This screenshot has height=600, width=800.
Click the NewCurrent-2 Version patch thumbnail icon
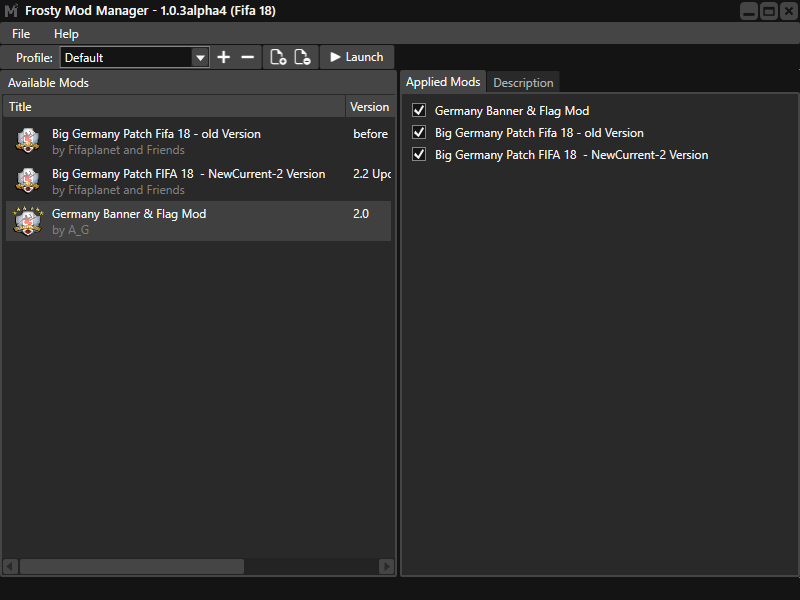[28, 181]
